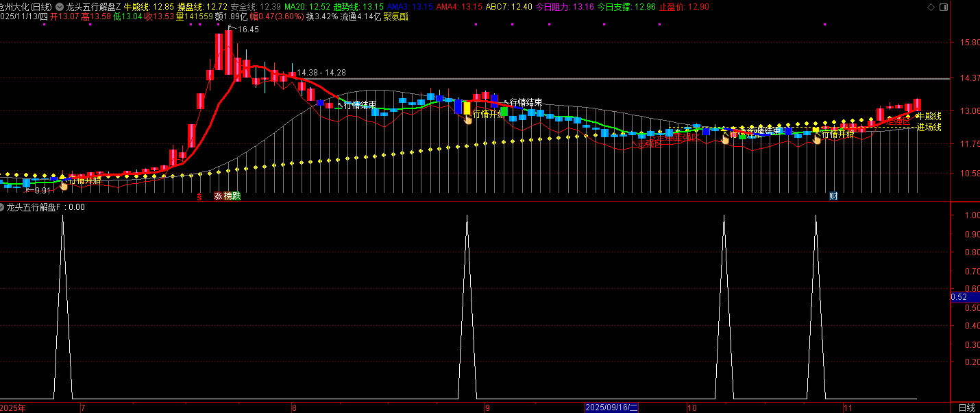
Task: Click the month 11 tick on the time axis
Action: tap(848, 408)
